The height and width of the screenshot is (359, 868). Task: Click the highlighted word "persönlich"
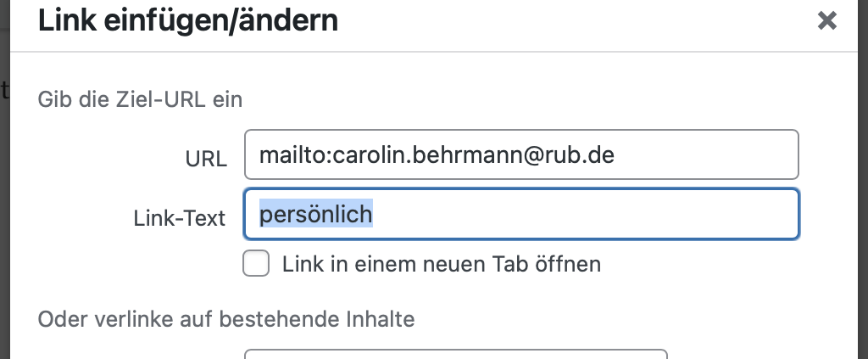tap(316, 215)
